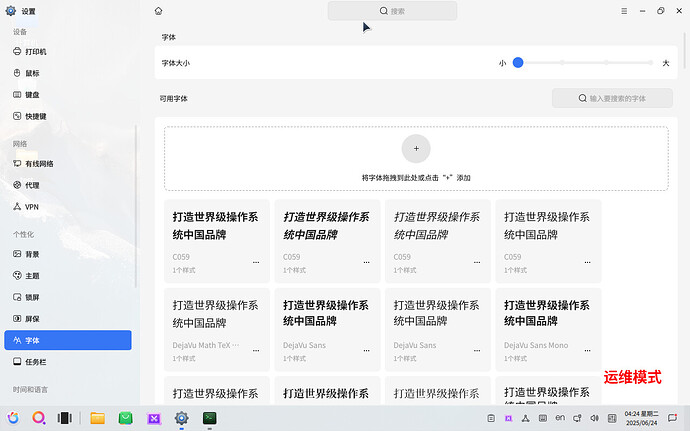
Task: Open 键盘 keyboard settings
Action: coord(68,95)
